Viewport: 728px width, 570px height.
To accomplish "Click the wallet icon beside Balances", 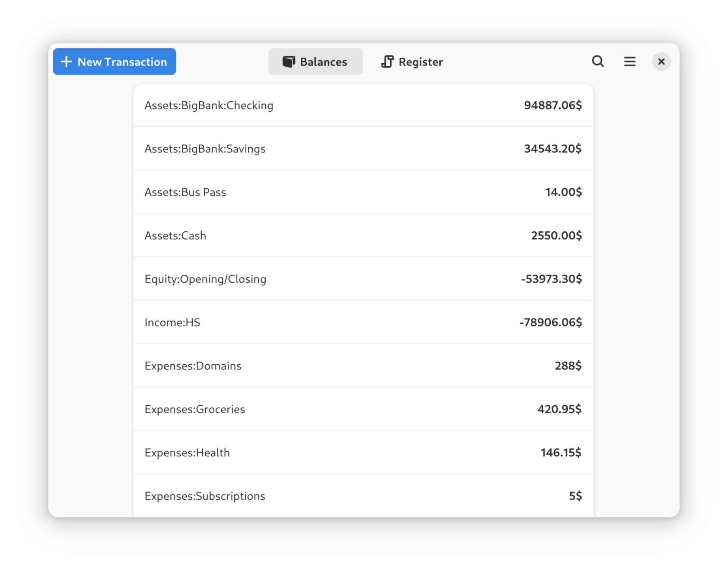I will [289, 62].
